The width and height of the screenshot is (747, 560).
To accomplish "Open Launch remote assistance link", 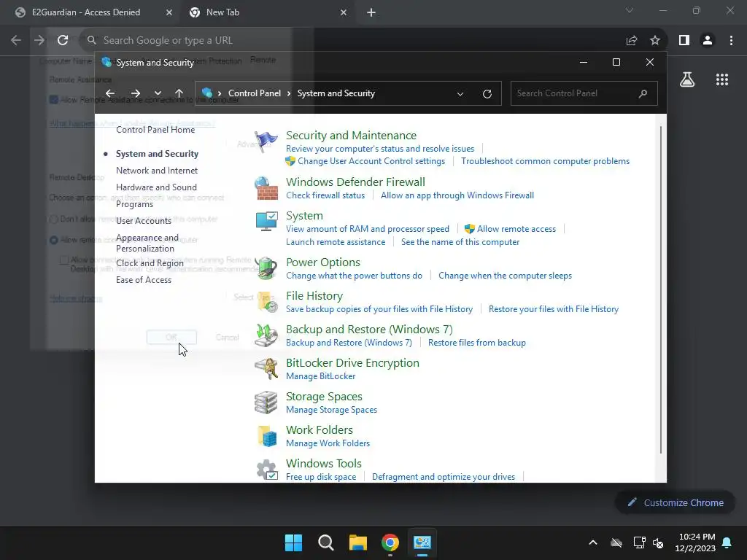I will (336, 242).
